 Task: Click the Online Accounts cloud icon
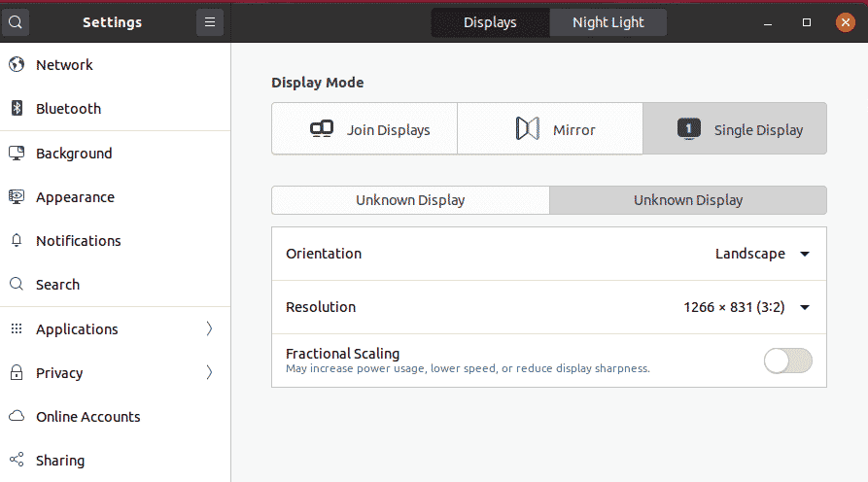coord(17,416)
